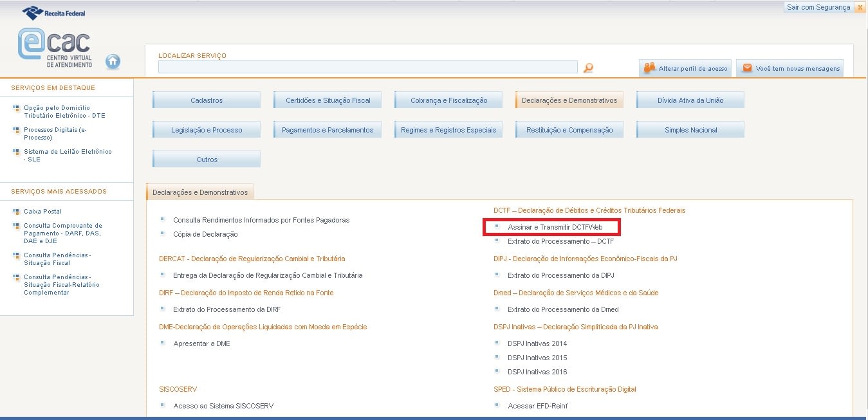This screenshot has height=420, width=868.
Task: Click Sair com Segurança
Action: (818, 7)
